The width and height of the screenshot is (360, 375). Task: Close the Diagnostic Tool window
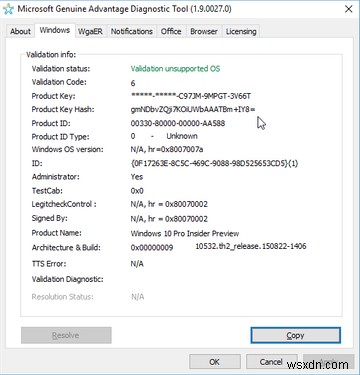[348, 9]
